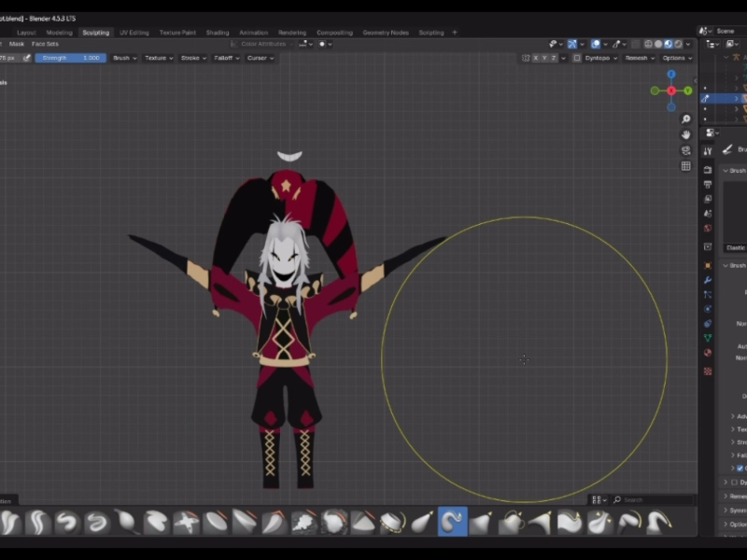
Task: Click the blue Z axis on gizmo
Action: [x=671, y=75]
